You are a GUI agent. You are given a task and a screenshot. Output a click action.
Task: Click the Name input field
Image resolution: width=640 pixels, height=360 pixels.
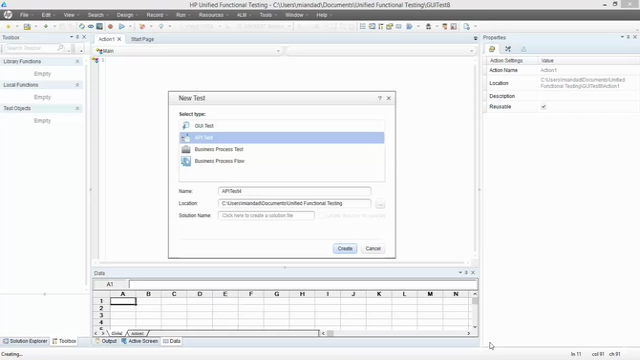295,191
